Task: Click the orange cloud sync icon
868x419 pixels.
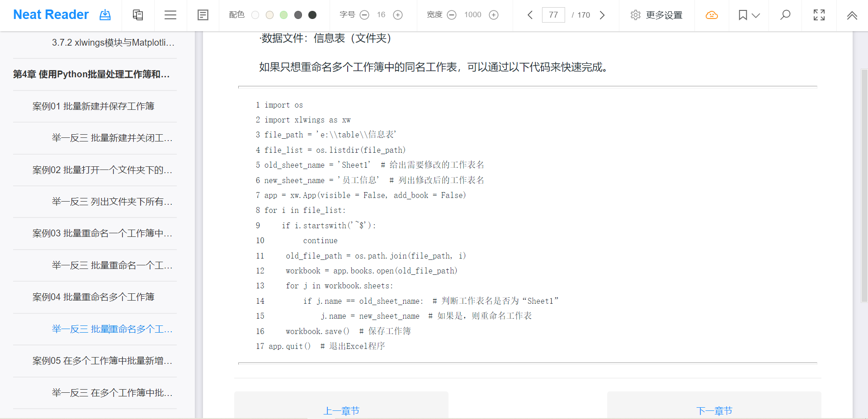Action: (712, 15)
